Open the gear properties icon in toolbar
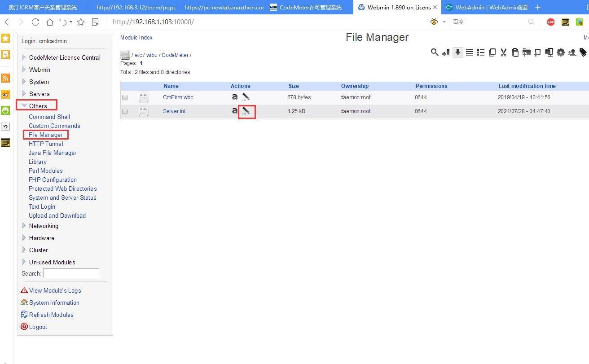 560,53
